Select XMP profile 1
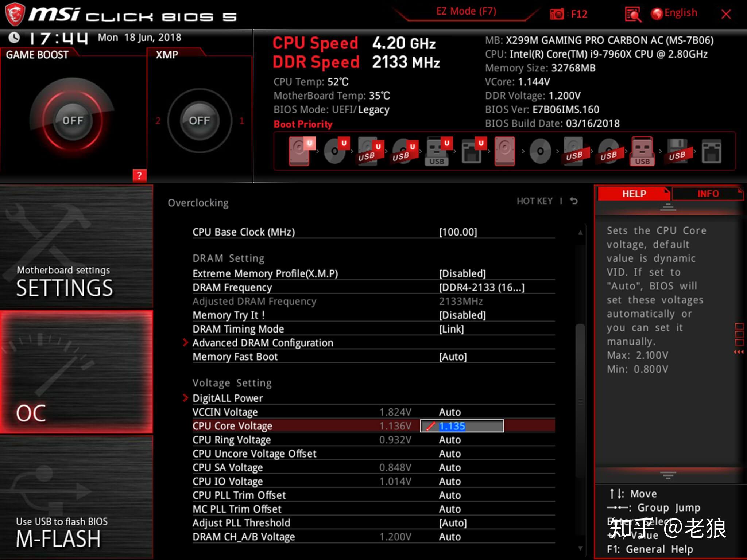 241,120
